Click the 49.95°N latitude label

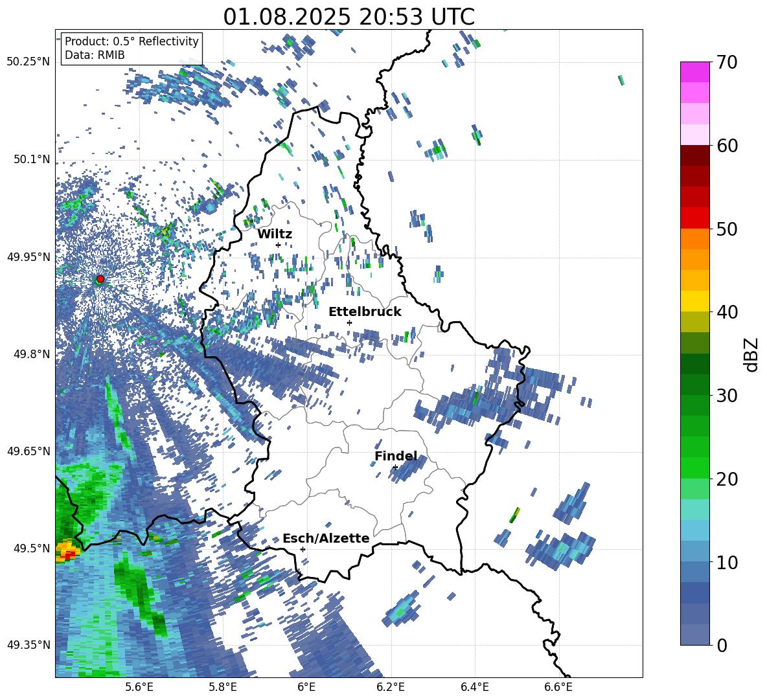coord(29,256)
